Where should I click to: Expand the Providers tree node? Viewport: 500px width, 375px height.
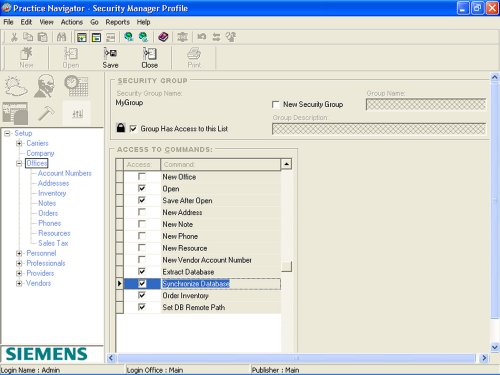tap(19, 273)
